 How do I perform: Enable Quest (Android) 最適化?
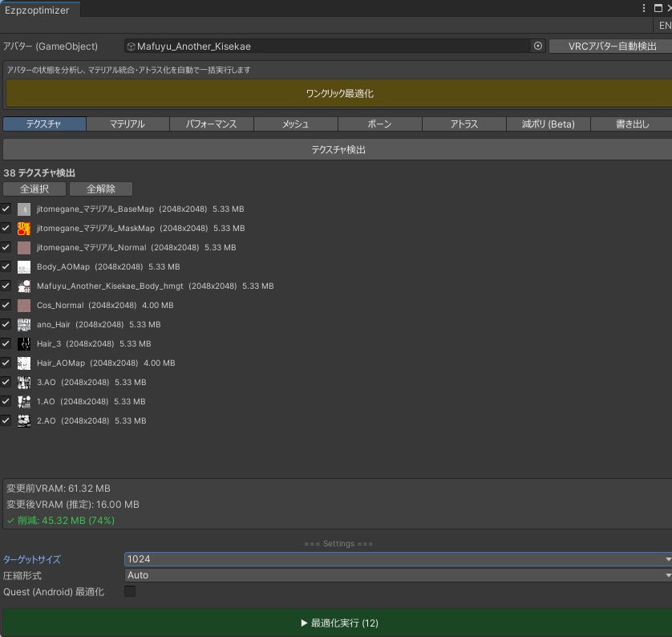click(x=128, y=591)
